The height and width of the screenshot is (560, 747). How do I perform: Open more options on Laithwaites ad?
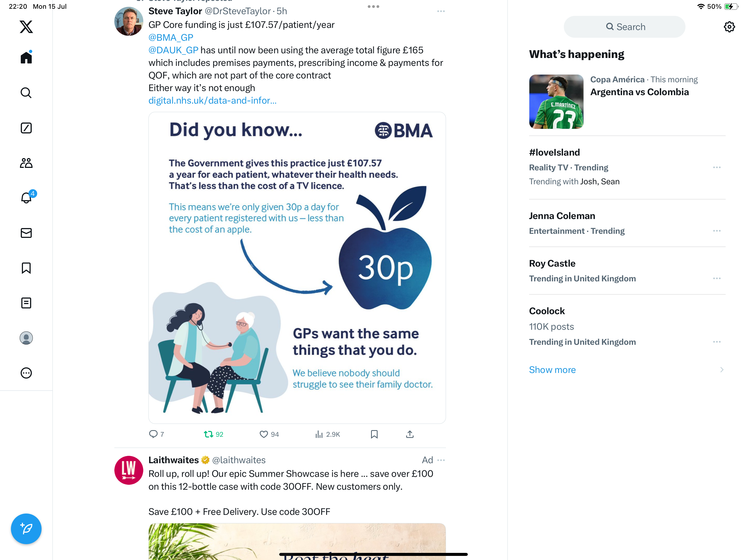point(441,460)
